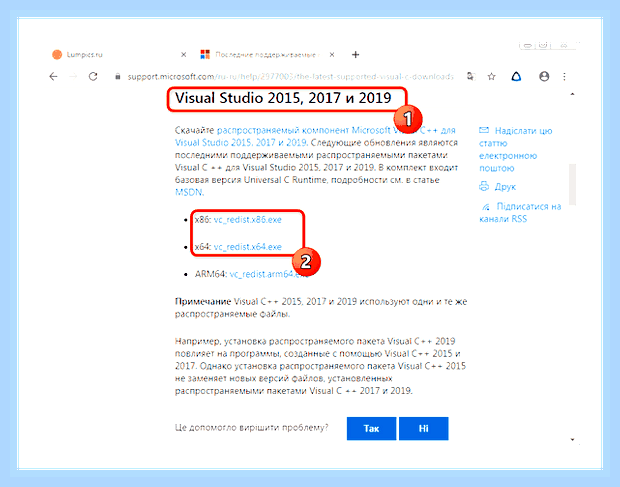Click the Visual Studio 2015, 2017 и 2019 heading
This screenshot has height=487, width=620.
point(283,98)
